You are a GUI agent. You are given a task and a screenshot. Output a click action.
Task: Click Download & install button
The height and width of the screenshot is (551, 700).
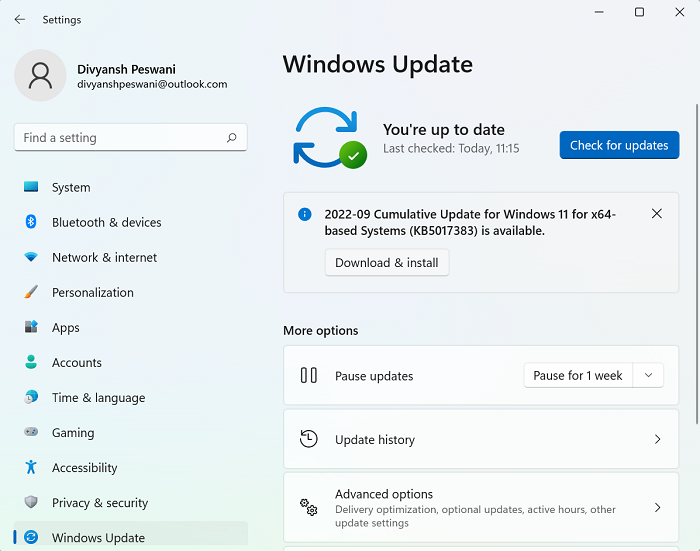[387, 263]
